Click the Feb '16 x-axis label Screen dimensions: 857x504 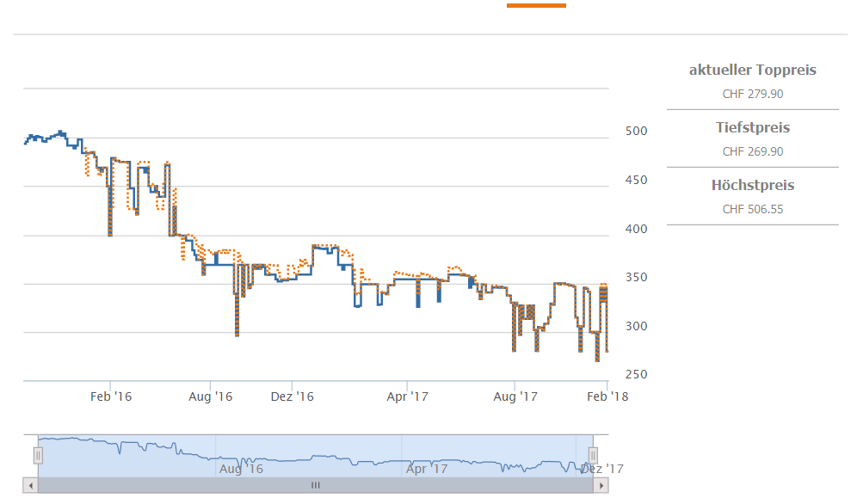coord(111,396)
